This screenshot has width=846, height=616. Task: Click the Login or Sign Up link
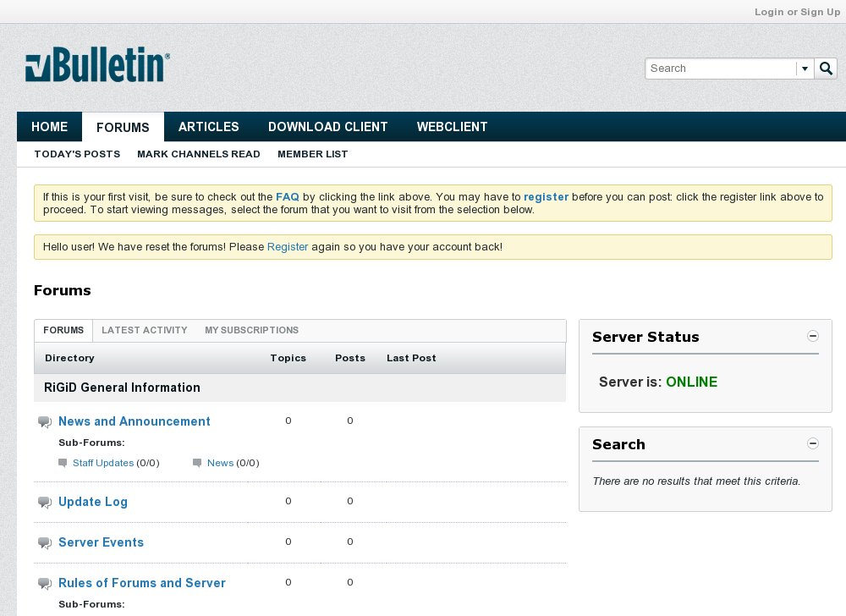pos(797,12)
